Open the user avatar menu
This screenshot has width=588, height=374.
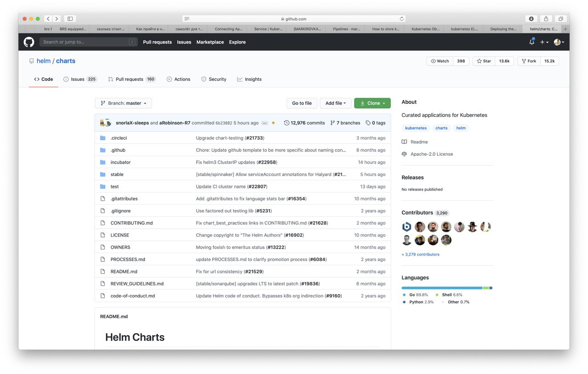pyautogui.click(x=559, y=42)
